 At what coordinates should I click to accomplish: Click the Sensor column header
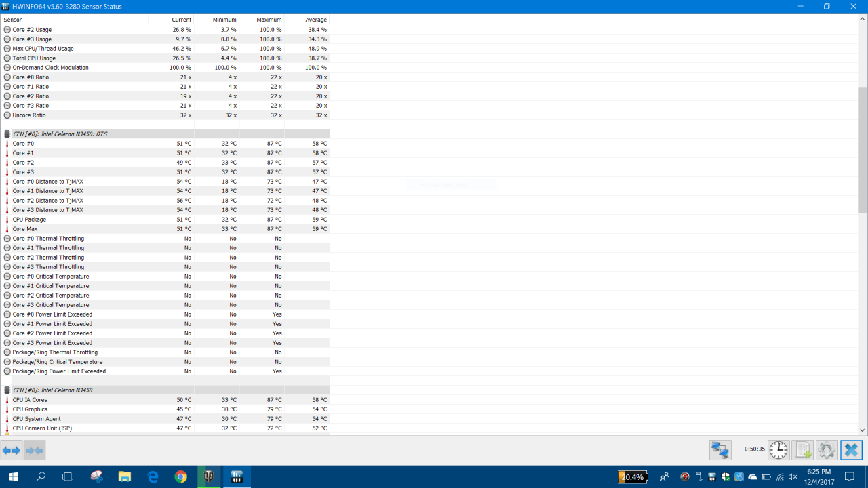click(75, 20)
